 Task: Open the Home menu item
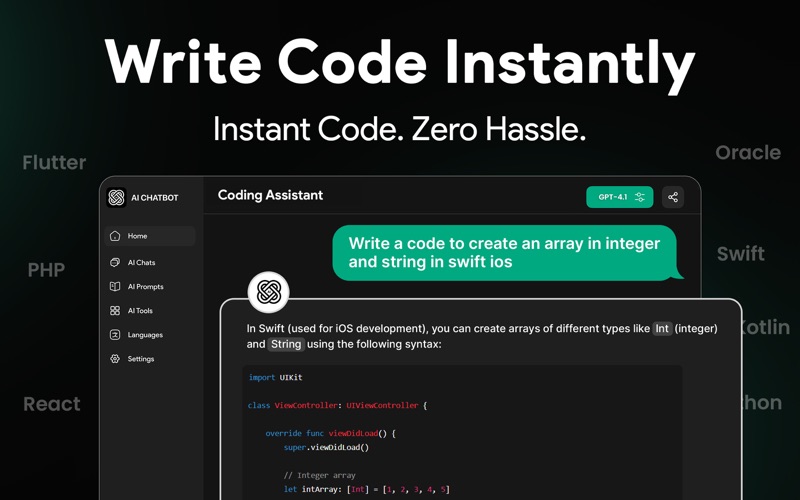tap(150, 236)
